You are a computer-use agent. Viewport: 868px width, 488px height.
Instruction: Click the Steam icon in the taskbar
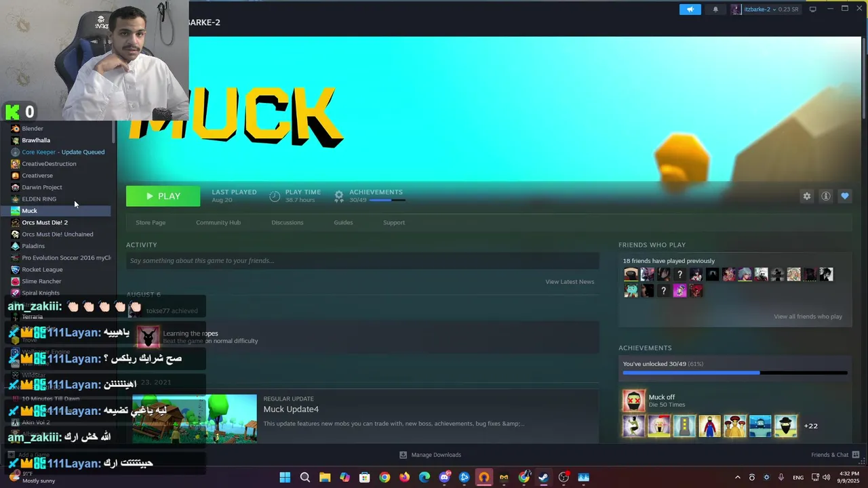pos(544,477)
